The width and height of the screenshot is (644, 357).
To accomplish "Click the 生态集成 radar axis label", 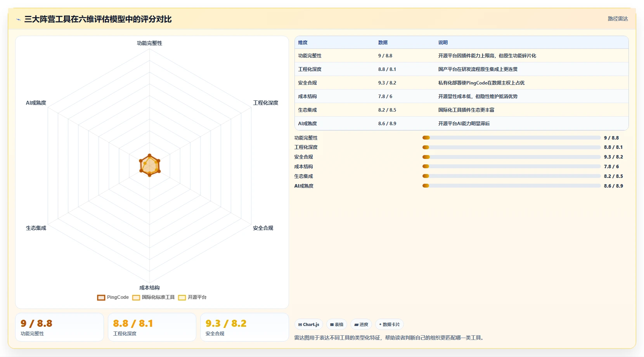I will 36,228.
